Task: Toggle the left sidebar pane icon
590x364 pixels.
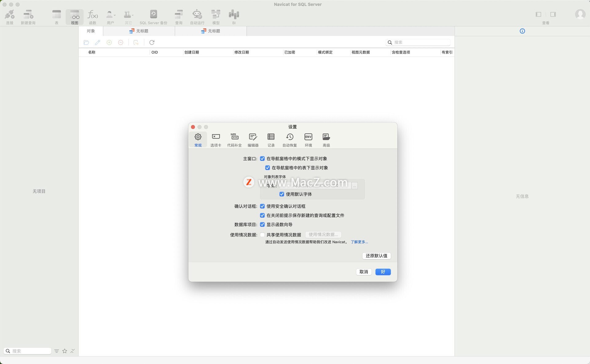Action: click(538, 14)
